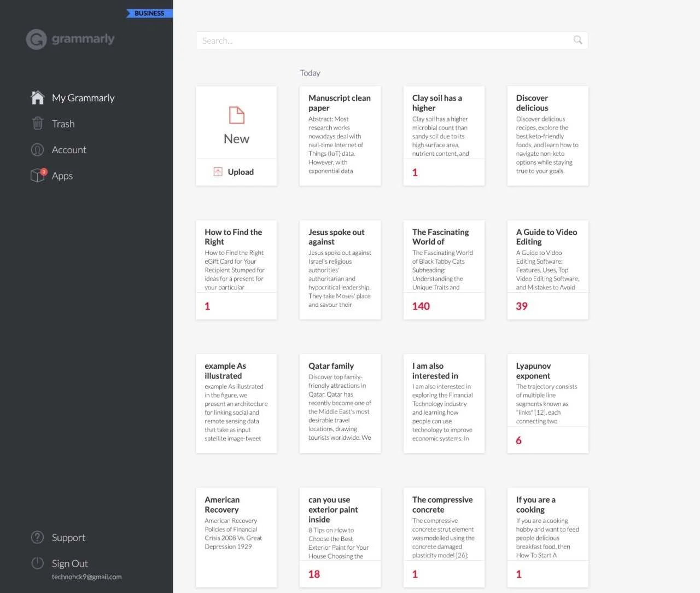
Task: Click the grammarly wordmark text
Action: click(83, 39)
